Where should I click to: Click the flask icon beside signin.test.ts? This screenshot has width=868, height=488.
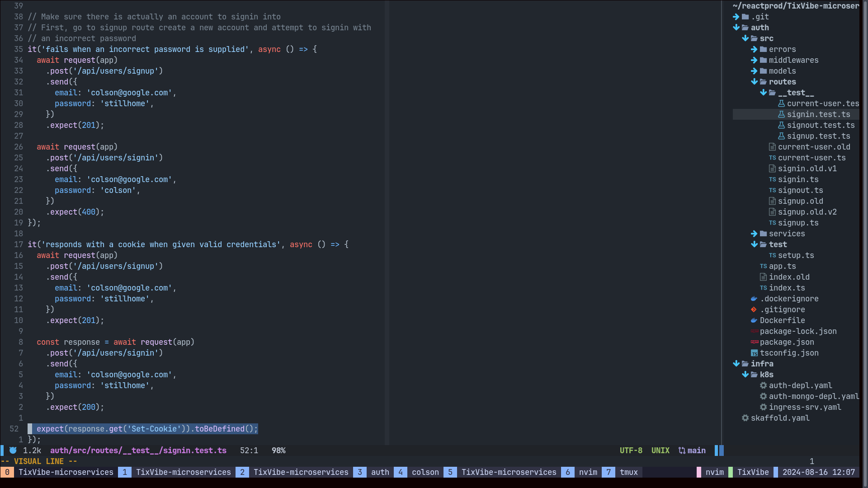tap(781, 114)
